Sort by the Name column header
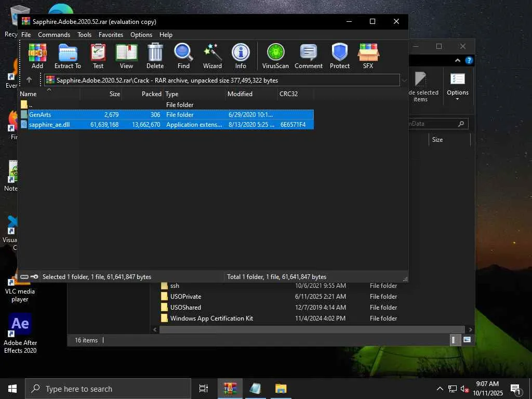This screenshot has width=532, height=399. pos(49,94)
